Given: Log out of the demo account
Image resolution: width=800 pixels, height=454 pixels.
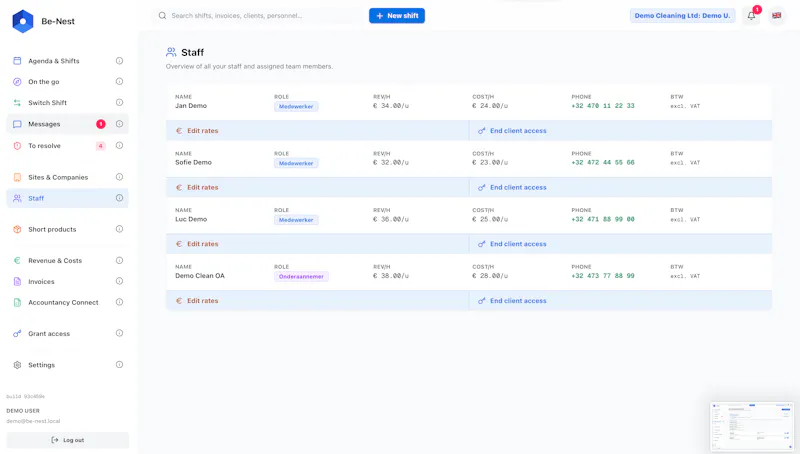Looking at the screenshot, I should pyautogui.click(x=67, y=440).
